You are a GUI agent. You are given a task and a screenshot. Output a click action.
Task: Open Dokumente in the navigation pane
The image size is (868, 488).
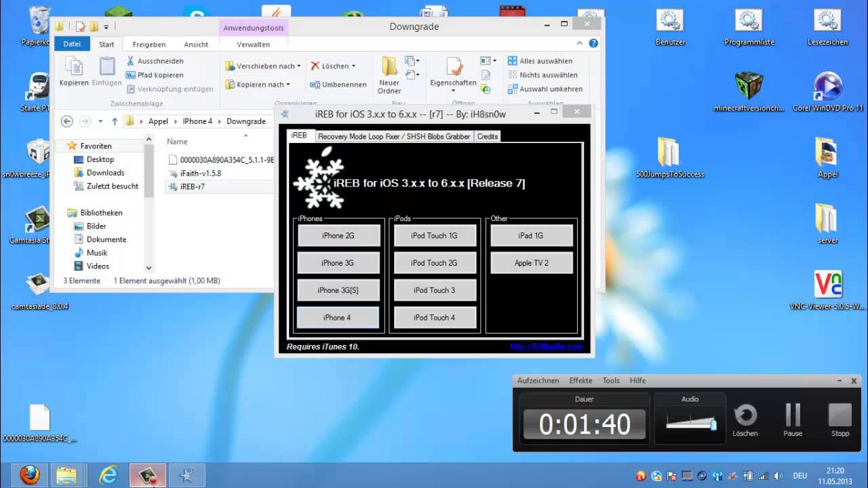[100, 239]
